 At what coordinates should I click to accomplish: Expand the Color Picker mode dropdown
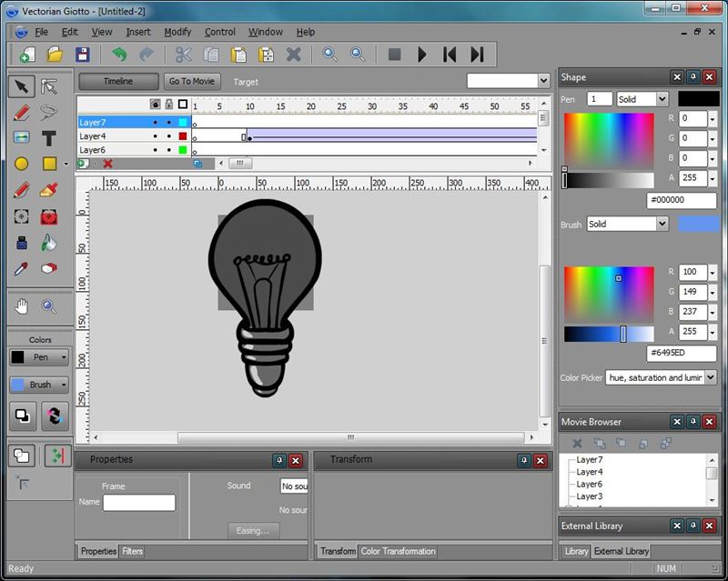pos(661,377)
